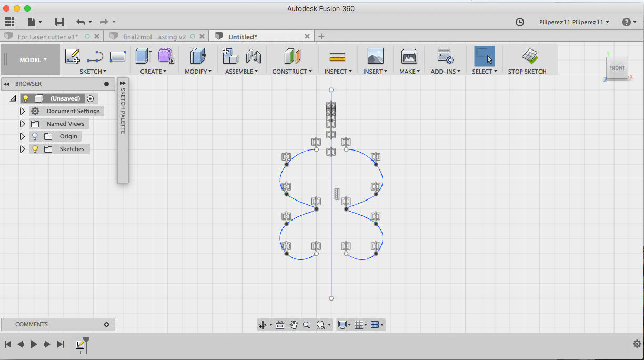Choose the Extrude tool in Create
The height and width of the screenshot is (360, 644).
click(143, 56)
